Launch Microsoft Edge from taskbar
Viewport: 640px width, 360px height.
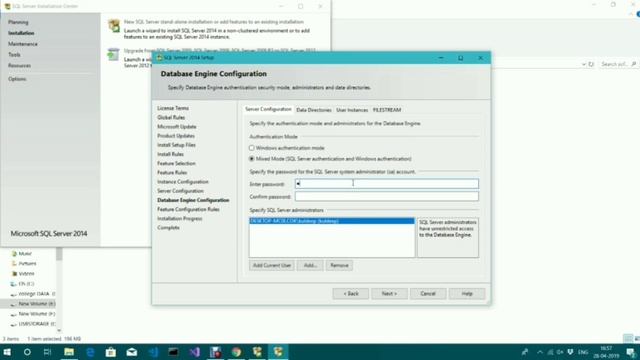click(90, 352)
